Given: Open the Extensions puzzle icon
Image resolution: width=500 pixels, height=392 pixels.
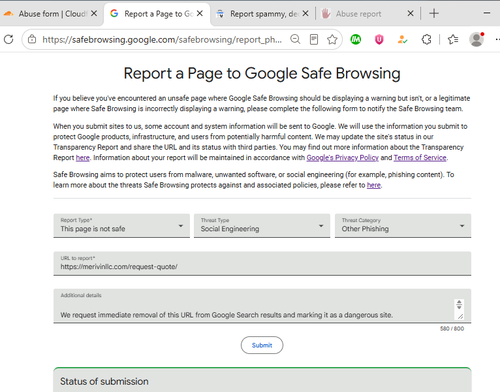Looking at the screenshot, I should tap(426, 40).
